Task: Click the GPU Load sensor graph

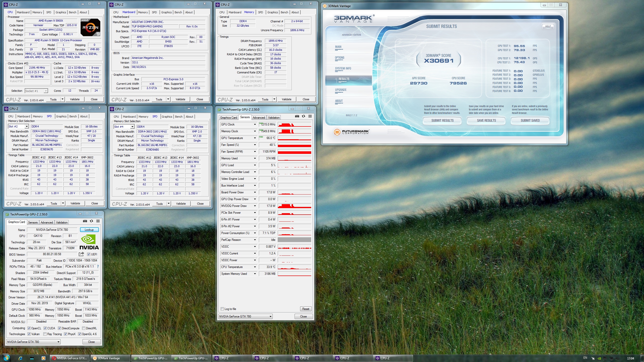Action: tap(294, 165)
